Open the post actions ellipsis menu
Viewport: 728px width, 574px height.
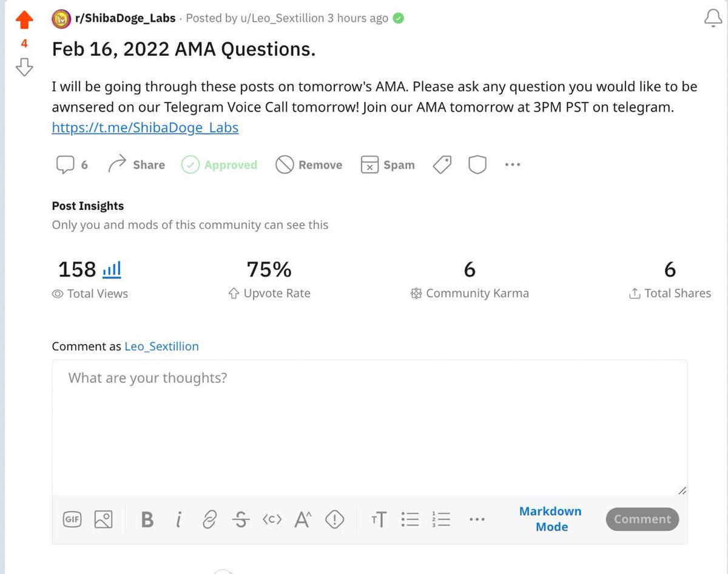[513, 164]
